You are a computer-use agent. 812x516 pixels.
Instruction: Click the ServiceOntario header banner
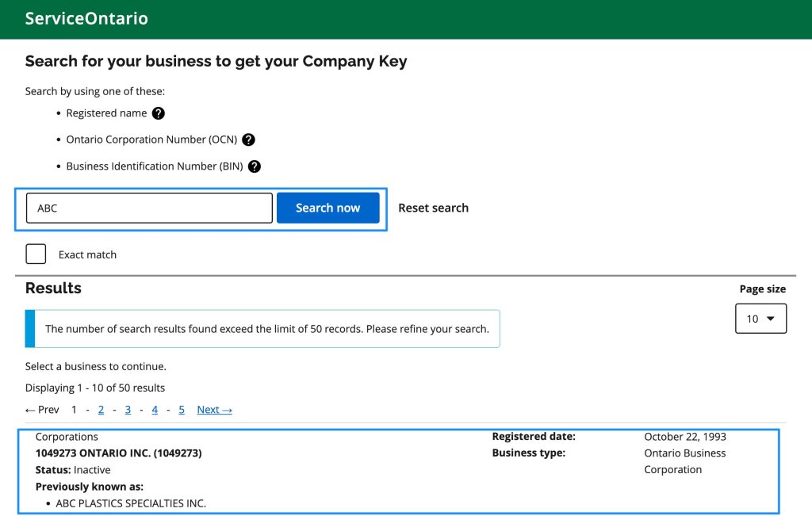[86, 18]
